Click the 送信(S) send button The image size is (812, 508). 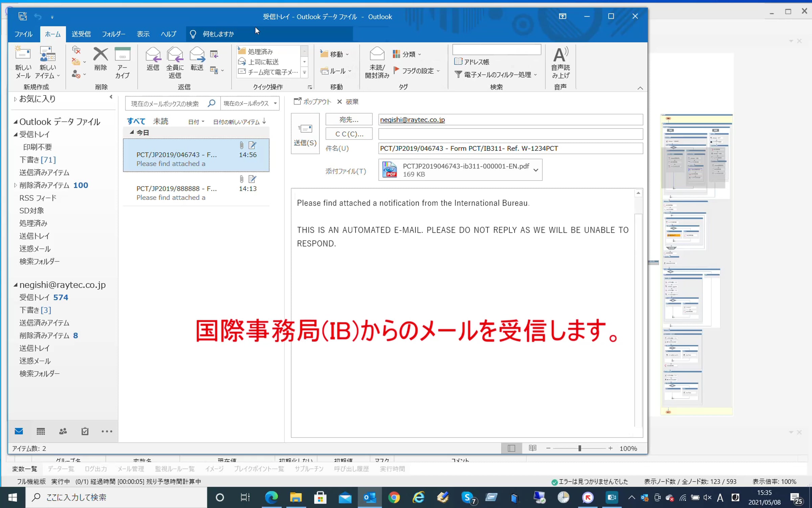coord(305,134)
